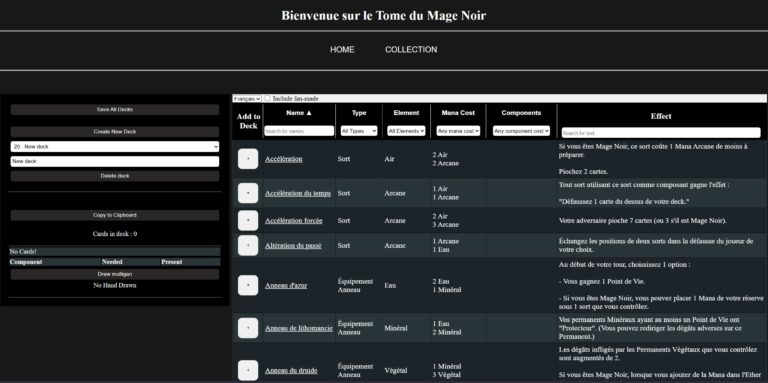Screen dimensions: 768x383
Task: Sort table by Name column
Action: [x=299, y=113]
